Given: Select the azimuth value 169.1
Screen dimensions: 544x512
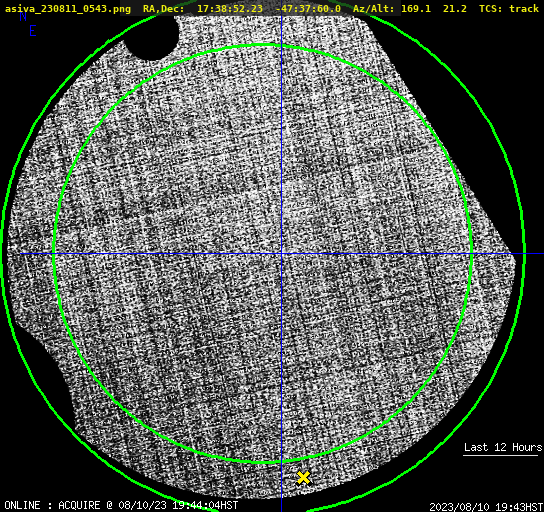Looking at the screenshot, I should click(x=416, y=8).
